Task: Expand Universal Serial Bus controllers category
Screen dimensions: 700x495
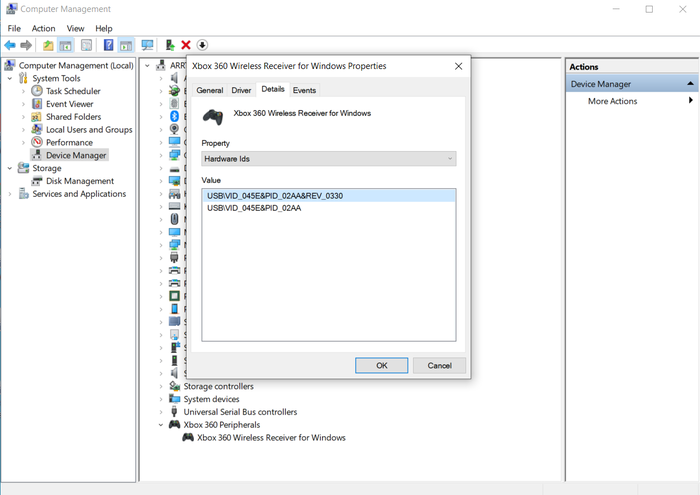Action: click(161, 412)
